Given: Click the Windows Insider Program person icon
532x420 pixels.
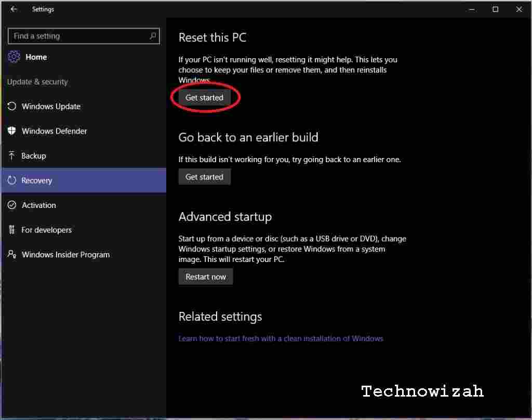Looking at the screenshot, I should click(12, 255).
